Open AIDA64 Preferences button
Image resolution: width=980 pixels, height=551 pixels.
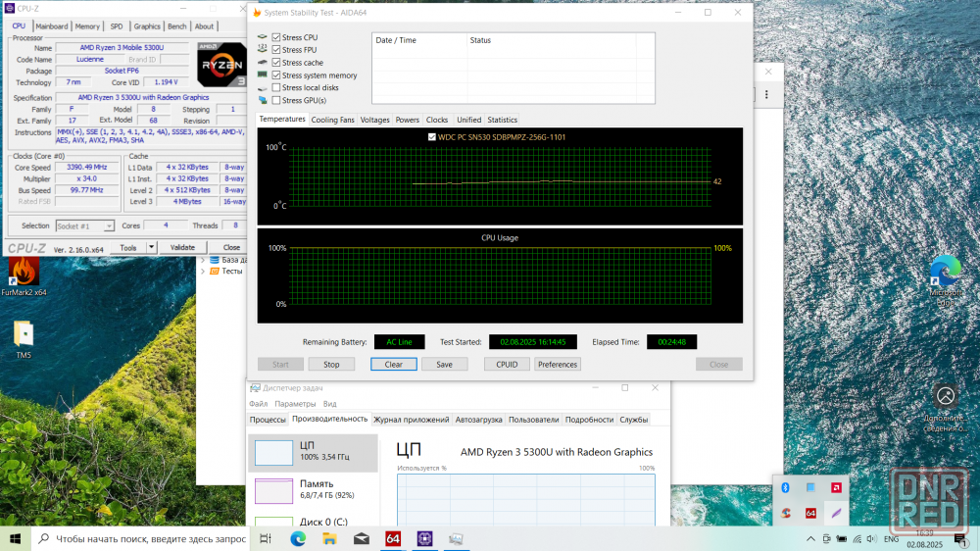click(558, 364)
